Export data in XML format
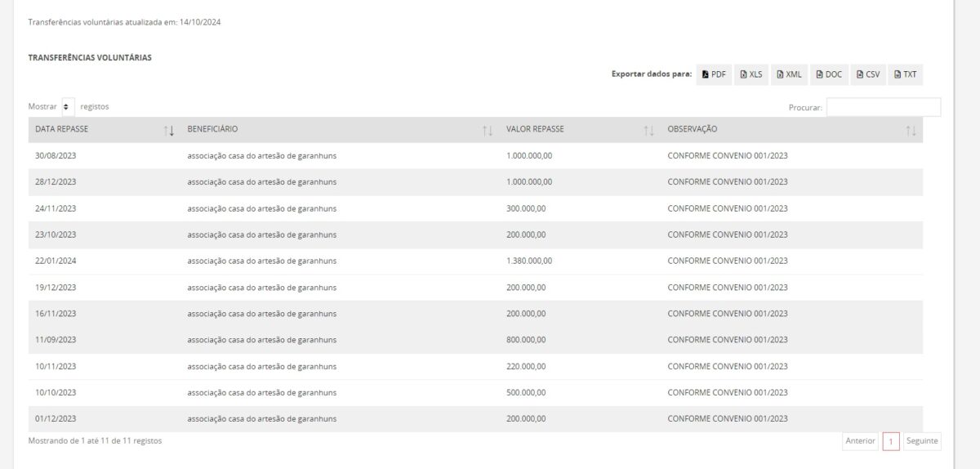 point(789,74)
